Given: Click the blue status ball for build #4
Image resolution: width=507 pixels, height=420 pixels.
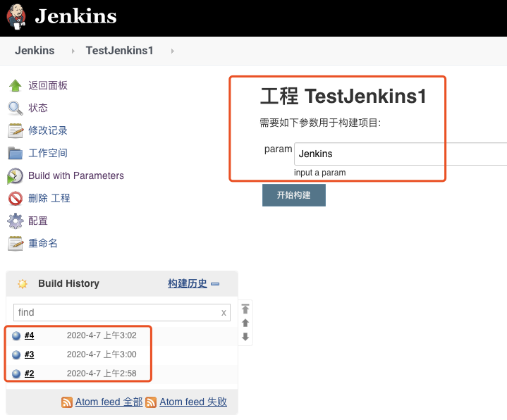Looking at the screenshot, I should click(x=16, y=336).
